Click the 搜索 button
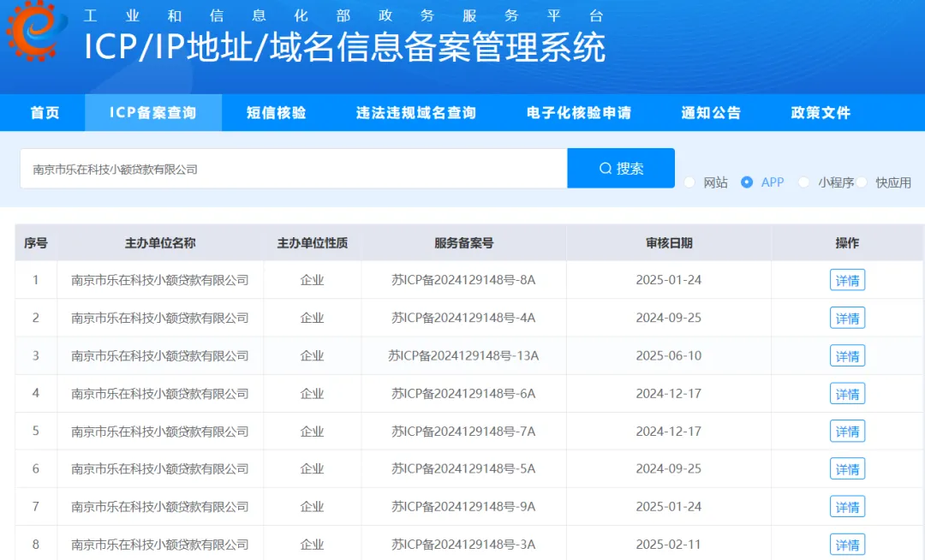This screenshot has width=925, height=560. (621, 169)
